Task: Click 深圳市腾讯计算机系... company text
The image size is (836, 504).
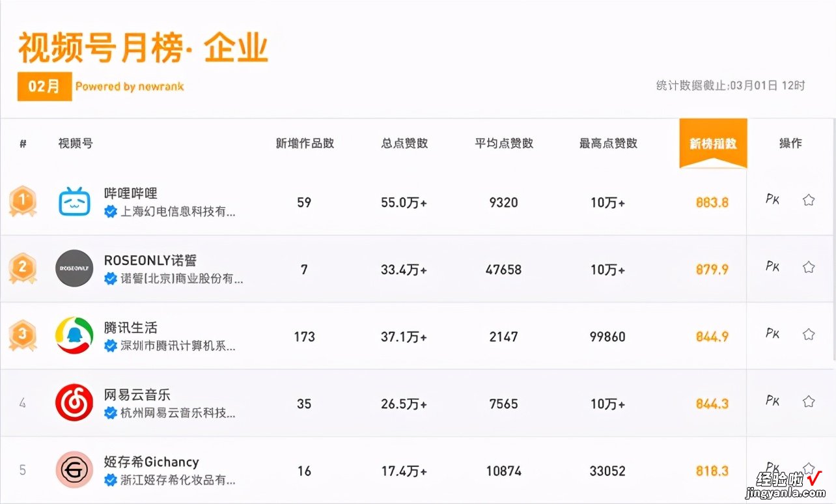Action: pos(178,346)
